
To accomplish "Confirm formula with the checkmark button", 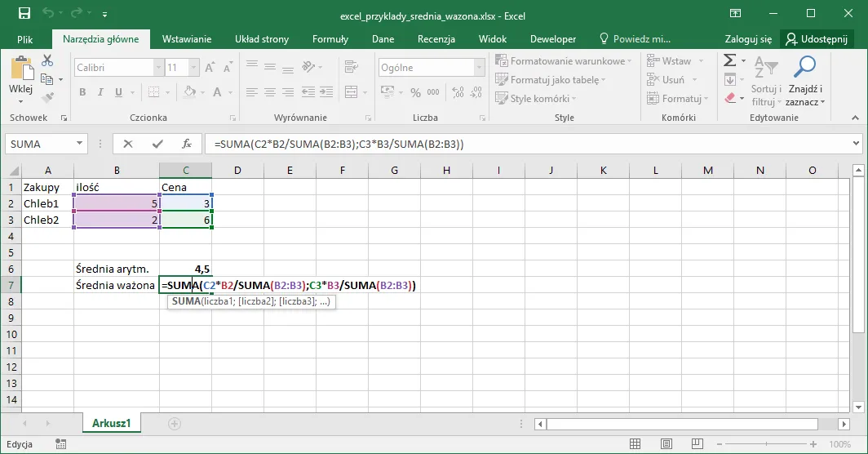I will [157, 145].
